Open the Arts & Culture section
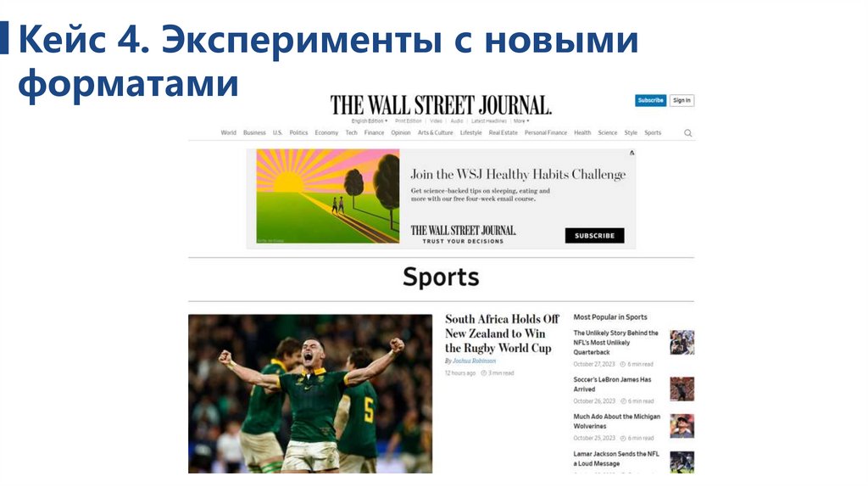868x487 pixels. pos(435,133)
